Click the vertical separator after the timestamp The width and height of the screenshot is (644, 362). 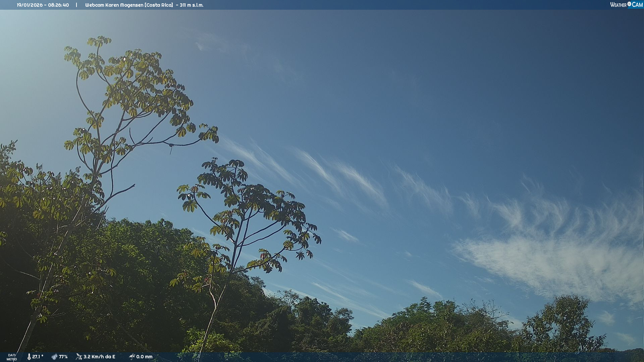[76, 5]
